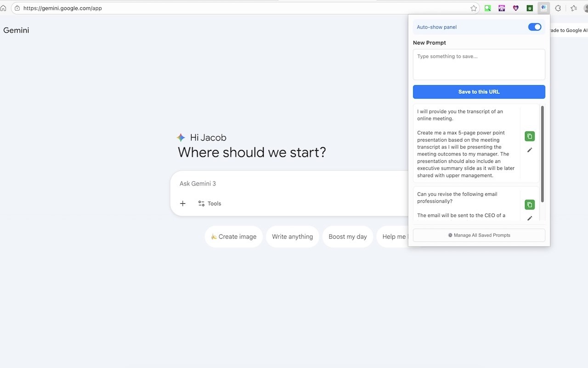Click the 'Where should we start?' heading
This screenshot has height=368, width=588.
pyautogui.click(x=252, y=152)
